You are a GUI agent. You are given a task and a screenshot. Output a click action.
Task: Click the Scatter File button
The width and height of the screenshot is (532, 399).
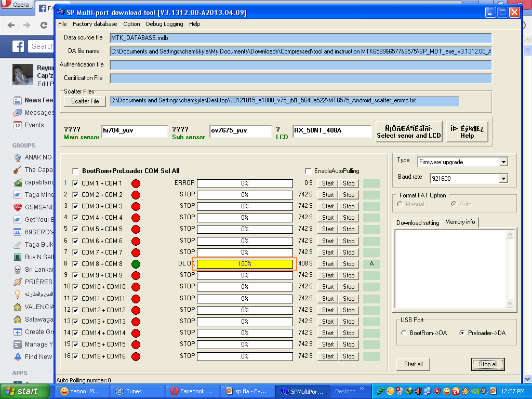pos(85,101)
